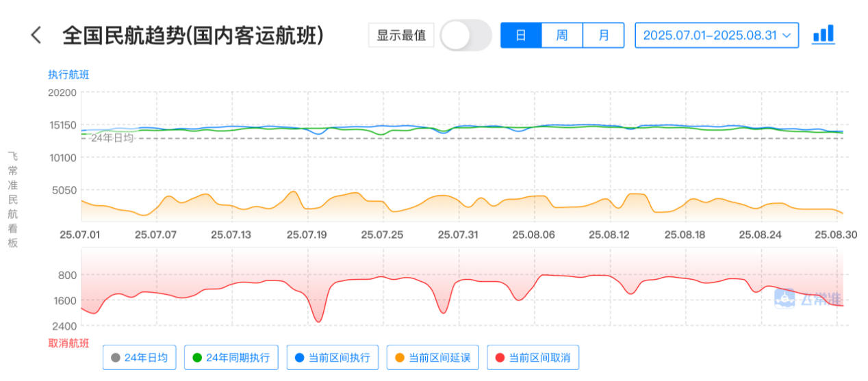This screenshot has height=381, width=868.
Task: Select the 日 tab
Action: click(x=521, y=35)
